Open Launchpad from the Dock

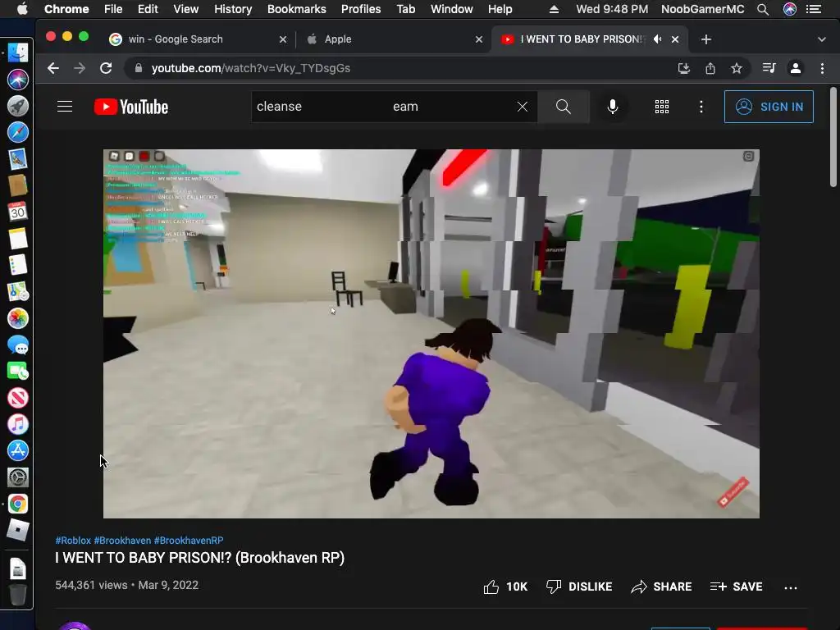click(18, 106)
